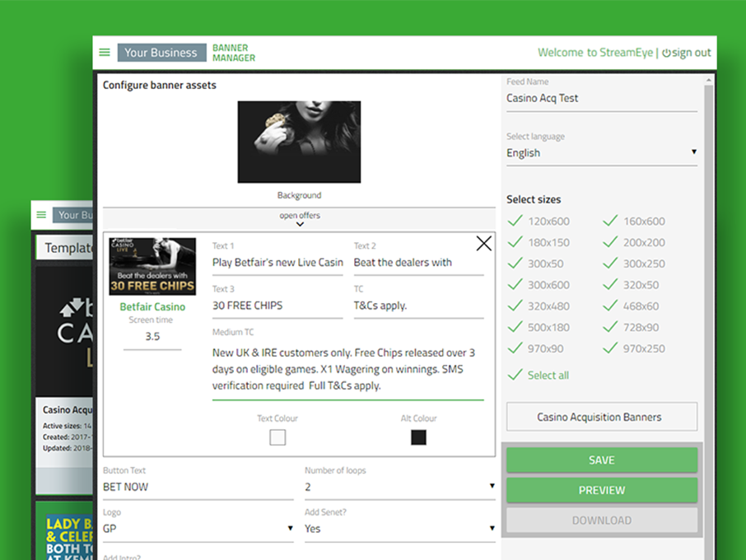Click the Betfair Casino offer name
This screenshot has height=560, width=746.
(152, 307)
